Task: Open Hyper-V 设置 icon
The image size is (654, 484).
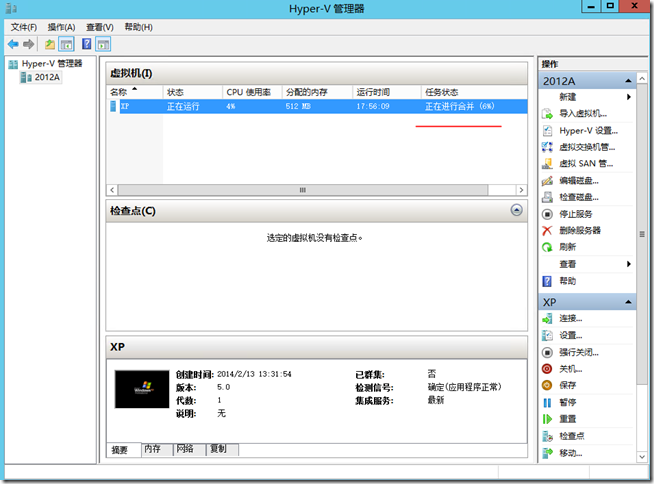Action: point(547,131)
